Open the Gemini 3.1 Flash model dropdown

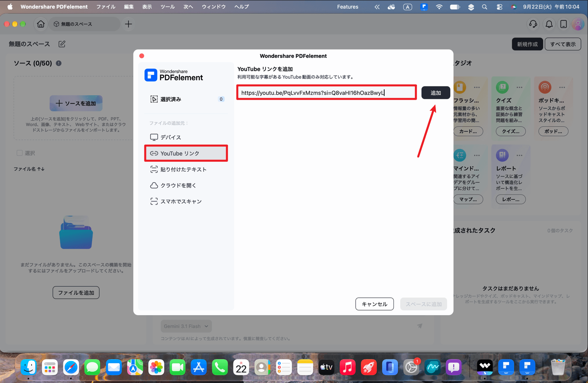tap(186, 326)
